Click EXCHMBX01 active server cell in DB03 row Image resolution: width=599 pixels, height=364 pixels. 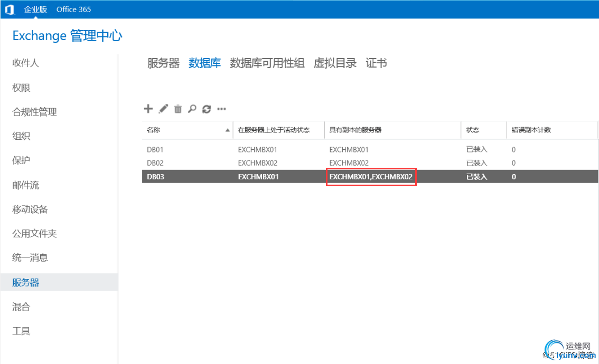pos(258,177)
